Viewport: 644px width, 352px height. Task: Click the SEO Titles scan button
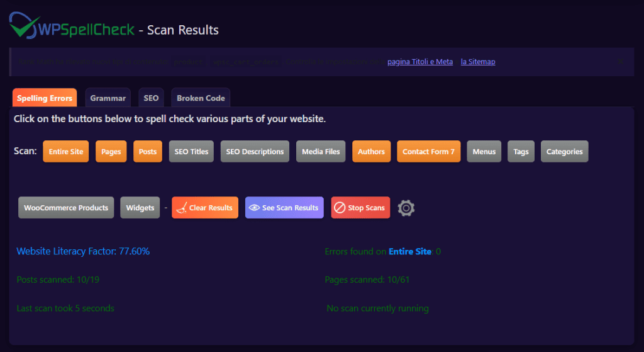(191, 151)
